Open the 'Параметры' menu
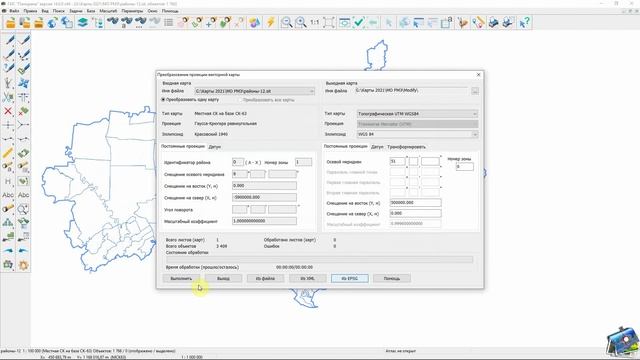The image size is (640, 360). pos(132,11)
